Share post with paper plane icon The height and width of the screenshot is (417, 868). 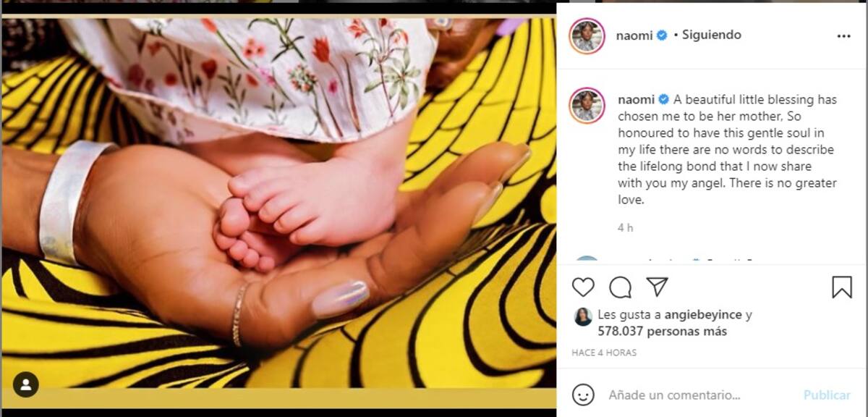point(657,287)
